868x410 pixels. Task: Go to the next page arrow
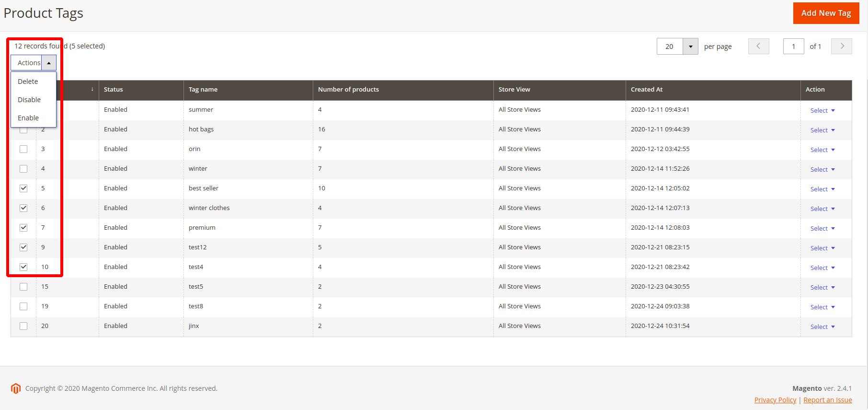[x=841, y=47]
